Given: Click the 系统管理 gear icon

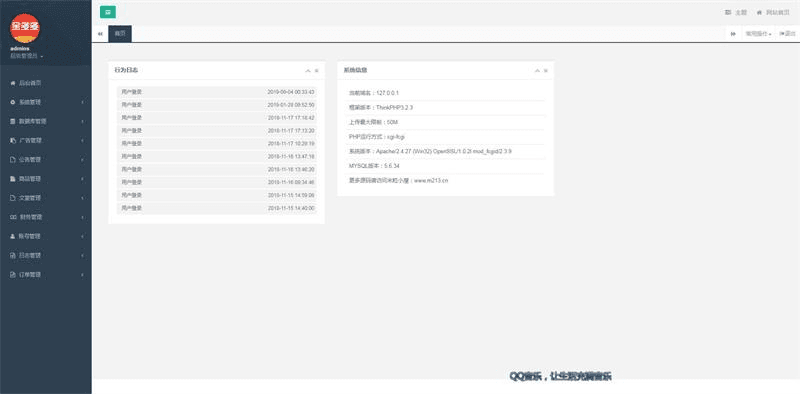Looking at the screenshot, I should (13, 102).
